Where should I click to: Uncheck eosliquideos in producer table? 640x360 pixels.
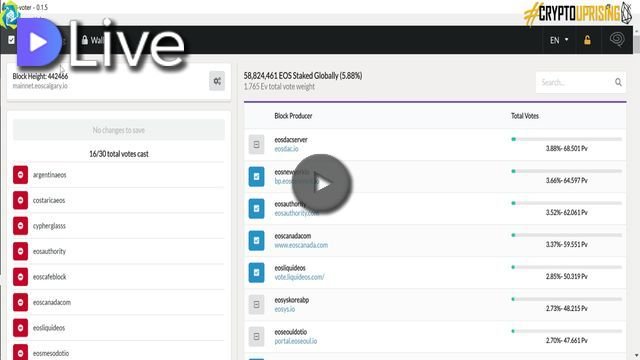(x=256, y=272)
